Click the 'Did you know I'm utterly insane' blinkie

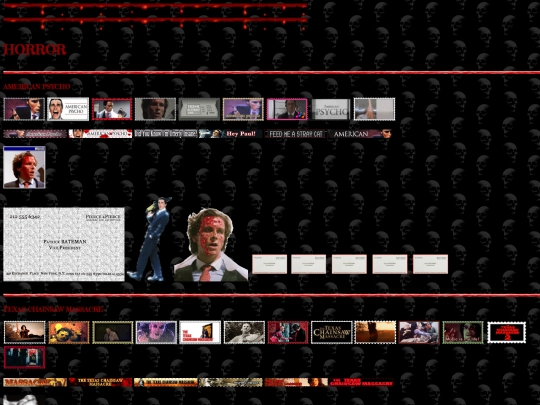166,134
